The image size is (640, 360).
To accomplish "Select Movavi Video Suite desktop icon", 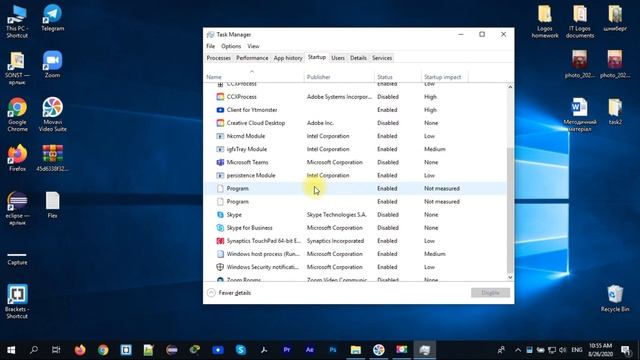I will coord(53,114).
